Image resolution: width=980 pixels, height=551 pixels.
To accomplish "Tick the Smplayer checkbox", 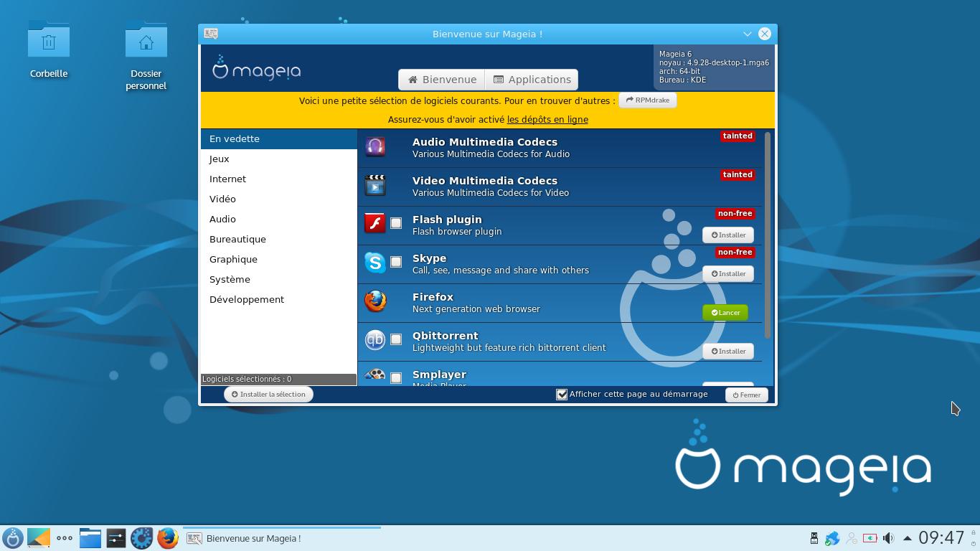I will coord(396,378).
